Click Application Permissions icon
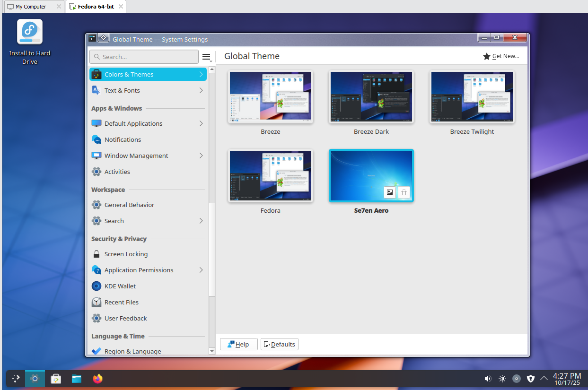 point(97,270)
